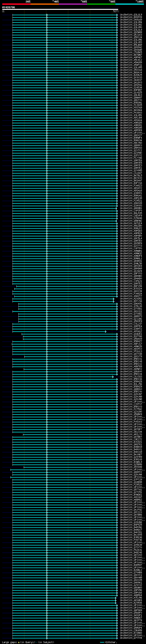Select UniRef100_A5AFS1 hit label
The width and height of the screenshot is (146, 644).
[131, 65]
